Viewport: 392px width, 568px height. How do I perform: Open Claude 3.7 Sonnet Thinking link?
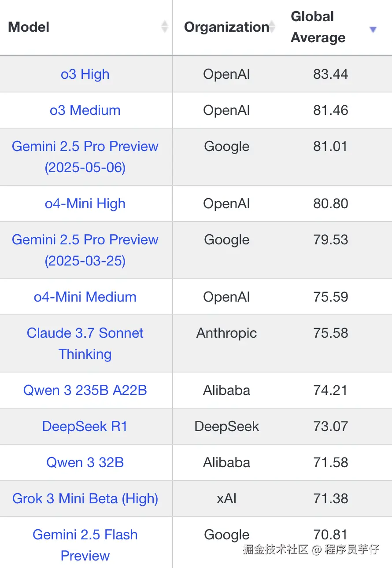pos(85,343)
